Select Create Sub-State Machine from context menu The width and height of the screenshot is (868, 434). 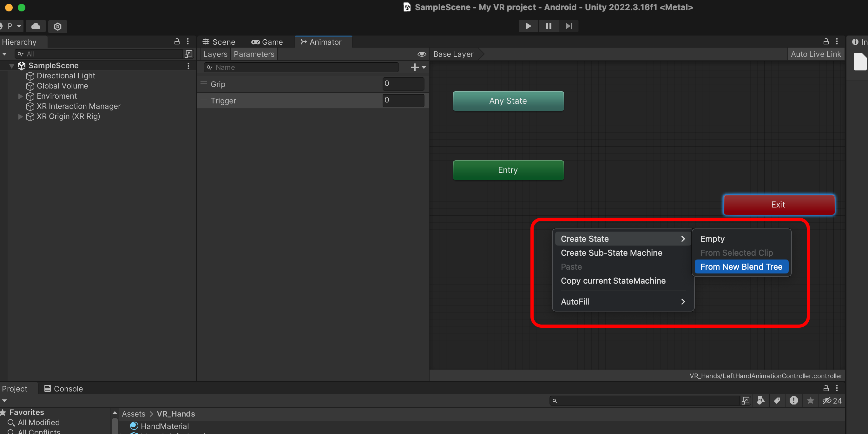point(611,253)
